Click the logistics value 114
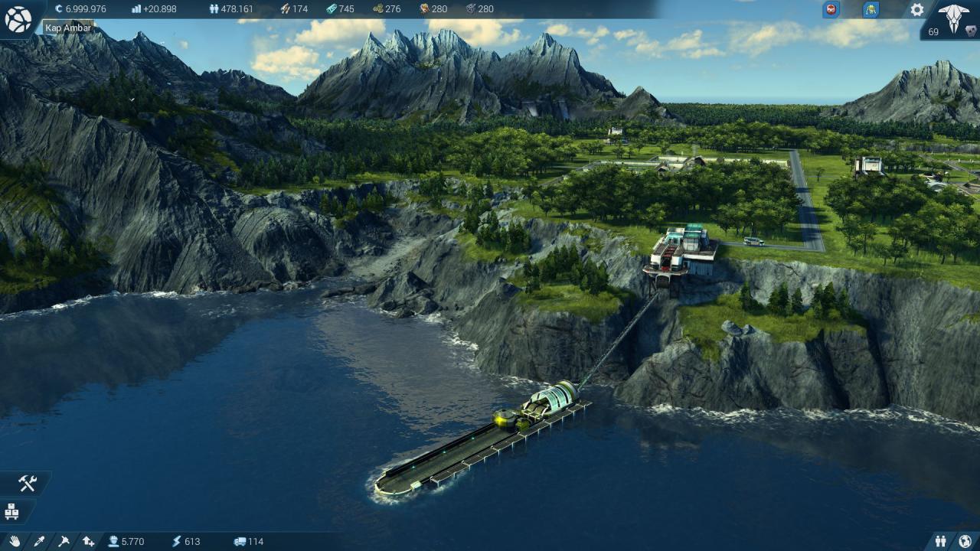980x551 pixels. pos(256,541)
